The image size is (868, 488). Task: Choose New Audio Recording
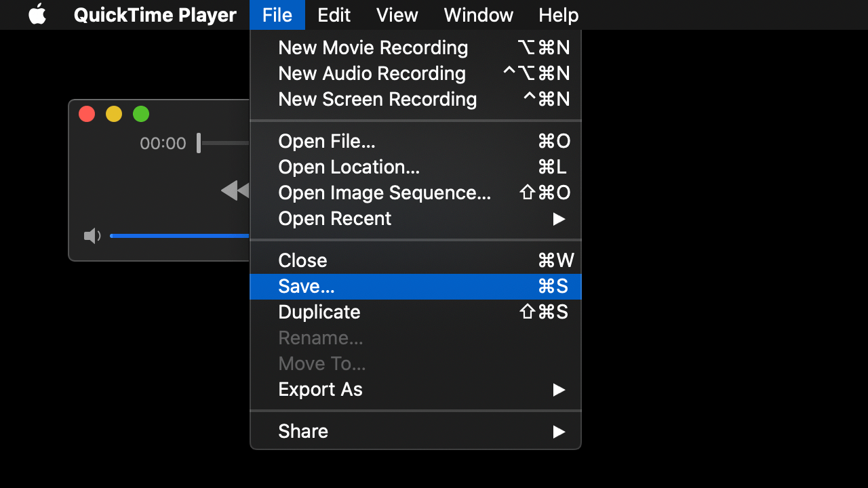point(416,73)
